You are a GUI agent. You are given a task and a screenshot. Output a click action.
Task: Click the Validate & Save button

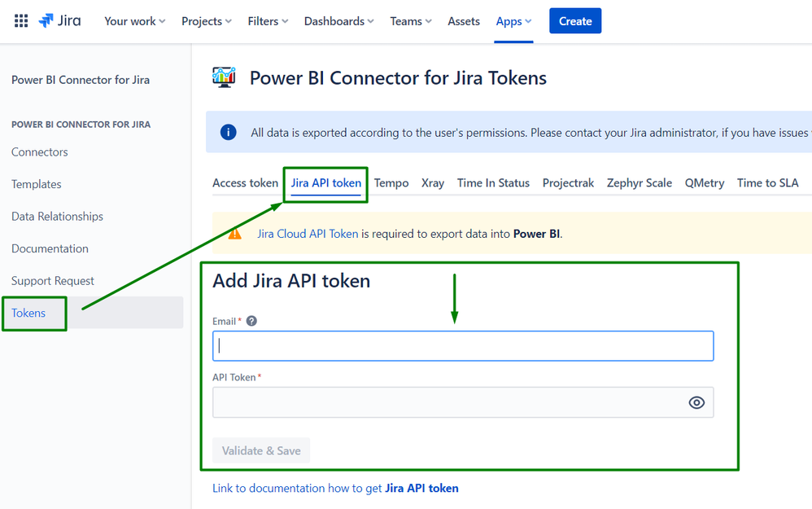[x=261, y=450]
